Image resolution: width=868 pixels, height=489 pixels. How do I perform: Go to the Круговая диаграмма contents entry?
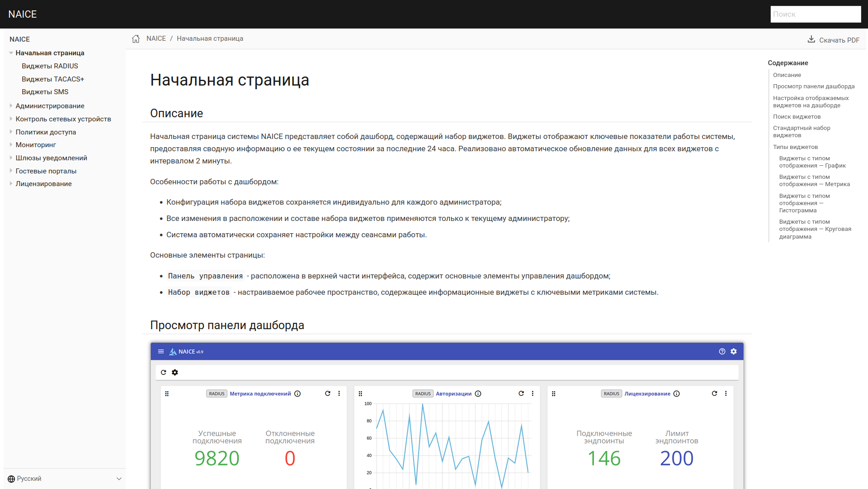pyautogui.click(x=815, y=229)
